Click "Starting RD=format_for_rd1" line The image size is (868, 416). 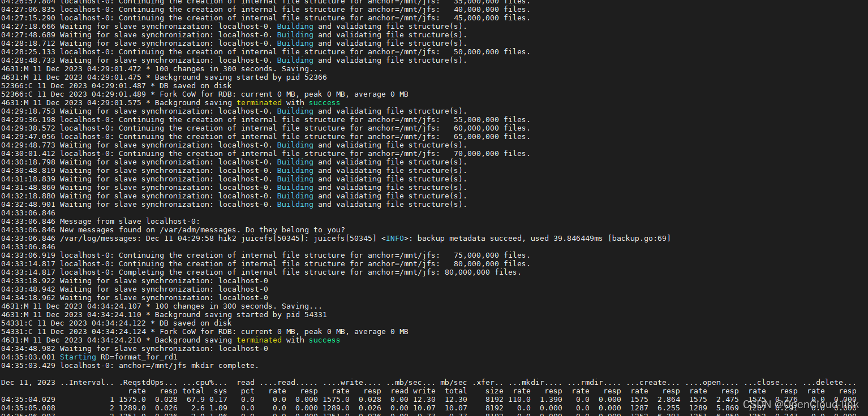click(x=89, y=357)
